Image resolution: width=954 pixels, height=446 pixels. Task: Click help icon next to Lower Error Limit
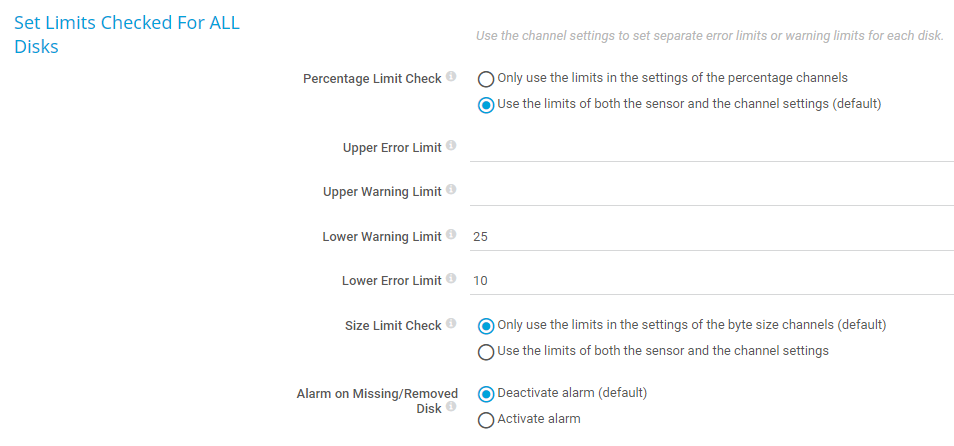tap(451, 279)
